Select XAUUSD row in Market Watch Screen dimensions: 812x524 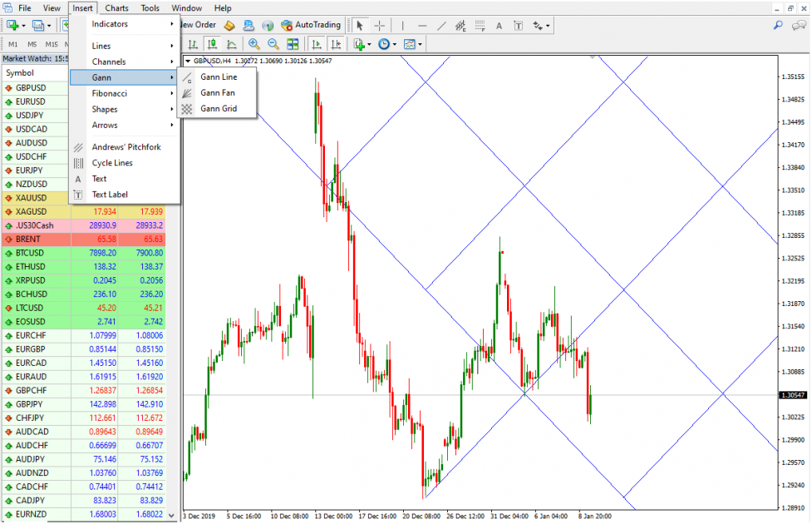(x=36, y=198)
